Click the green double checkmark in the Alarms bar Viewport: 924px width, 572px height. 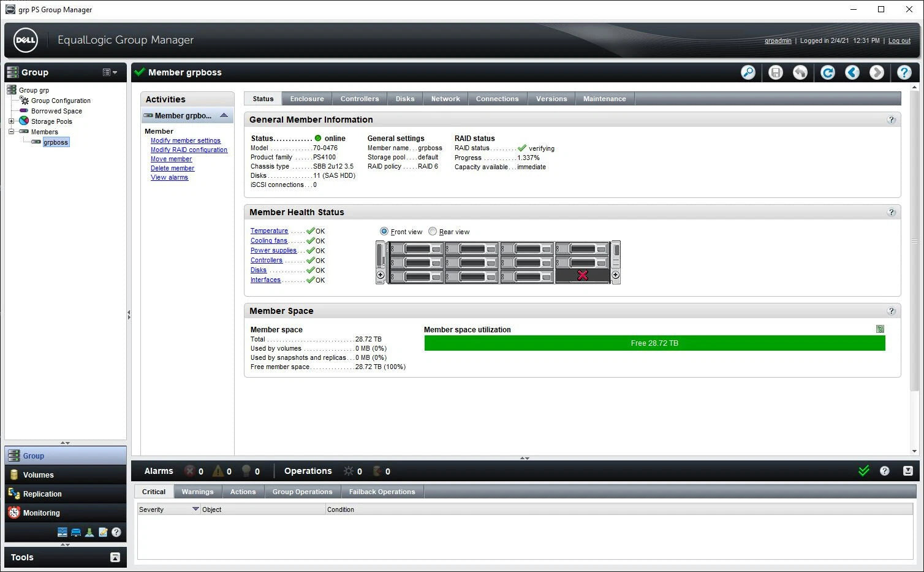tap(864, 471)
